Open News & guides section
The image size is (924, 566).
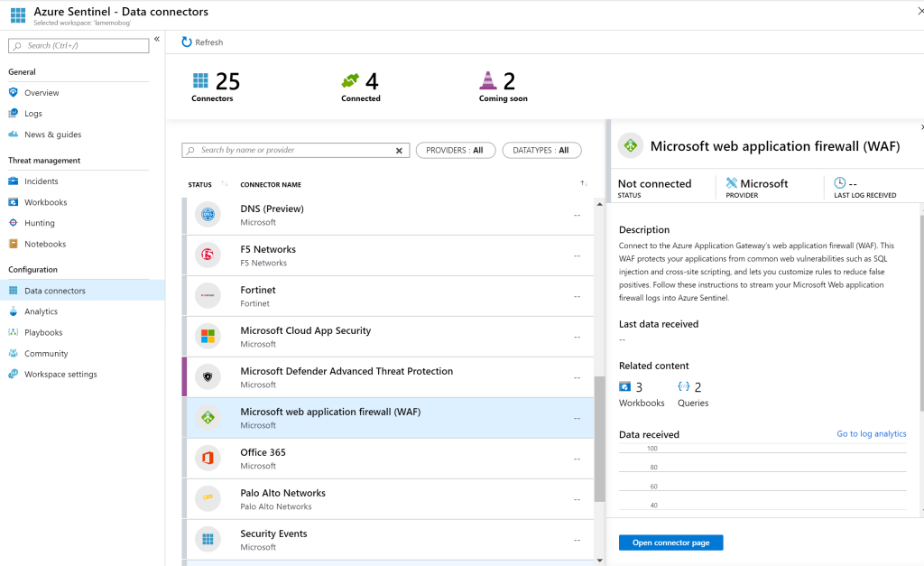[53, 135]
